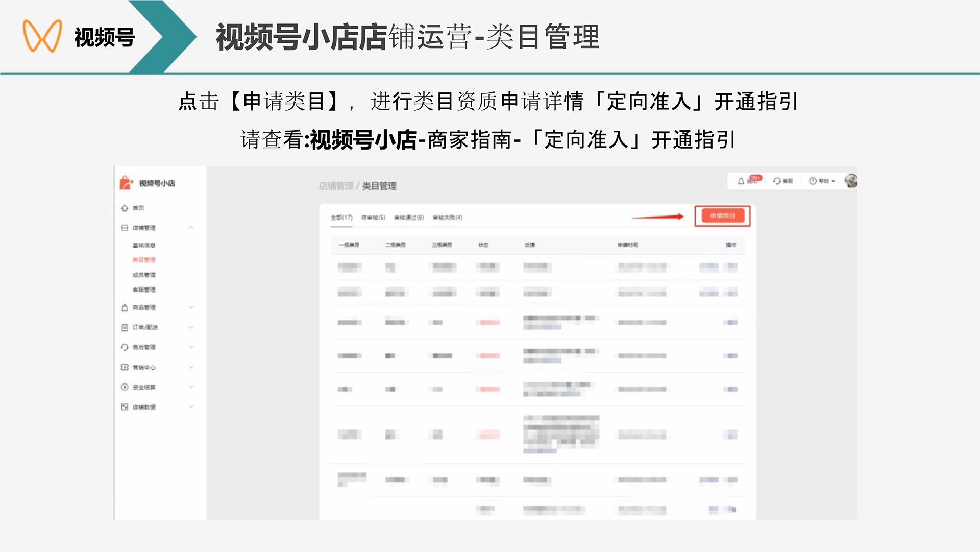Click the 首页 house icon
This screenshot has height=552, width=980.
click(125, 208)
